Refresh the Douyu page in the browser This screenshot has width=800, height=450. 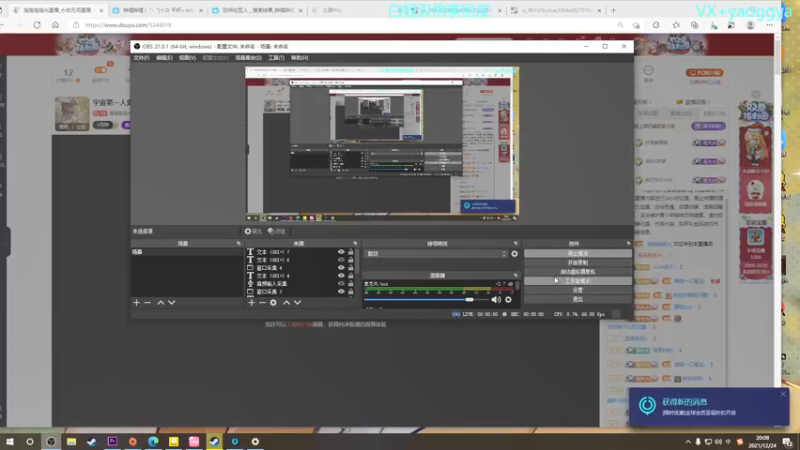[x=37, y=24]
